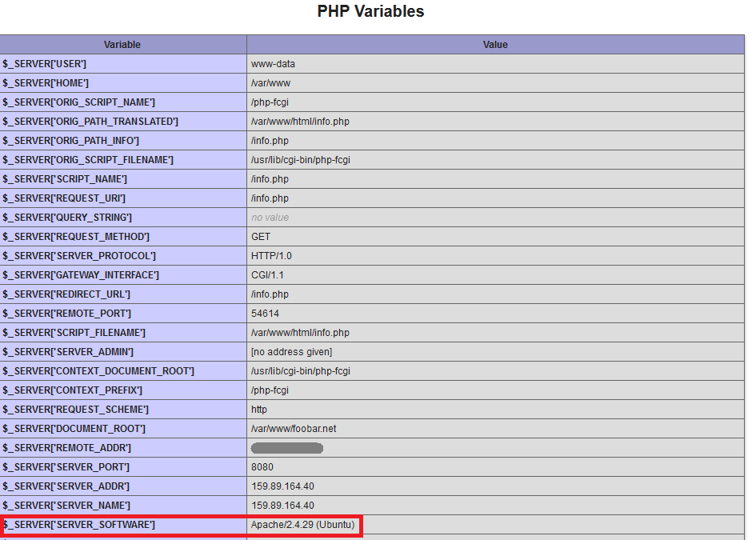Click the redacted REMOTE_ADDR value bar
This screenshot has height=540, width=756.
287,448
